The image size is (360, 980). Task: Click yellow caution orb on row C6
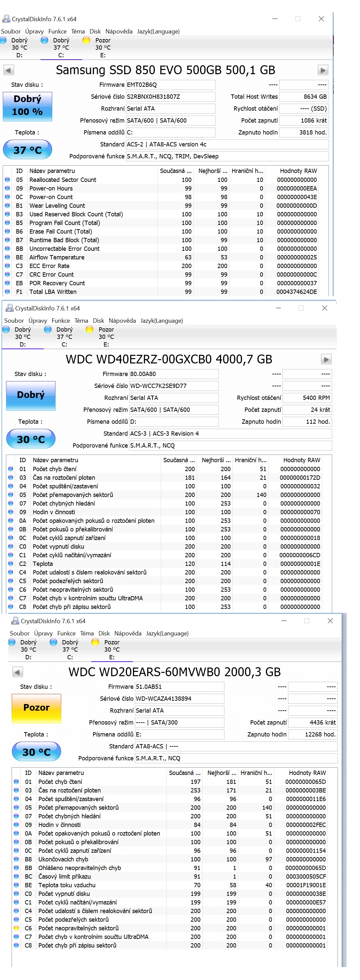click(x=16, y=928)
